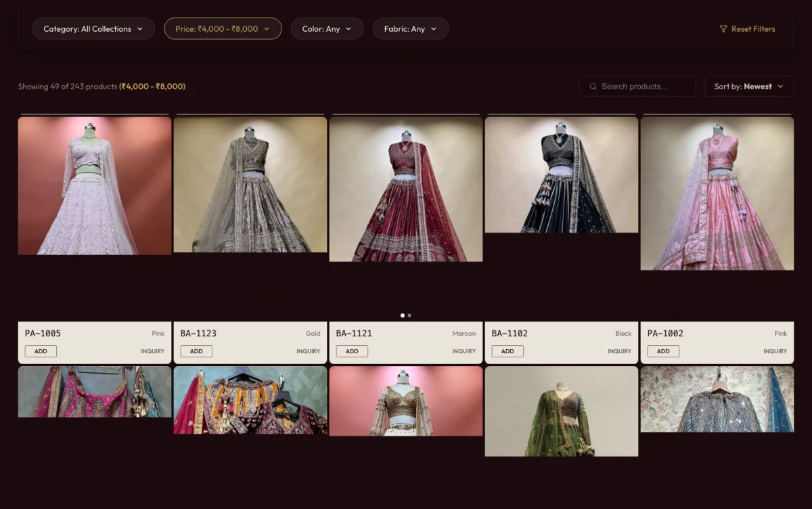Click the Black color label
Viewport: 812px width, 509px height.
[623, 334]
